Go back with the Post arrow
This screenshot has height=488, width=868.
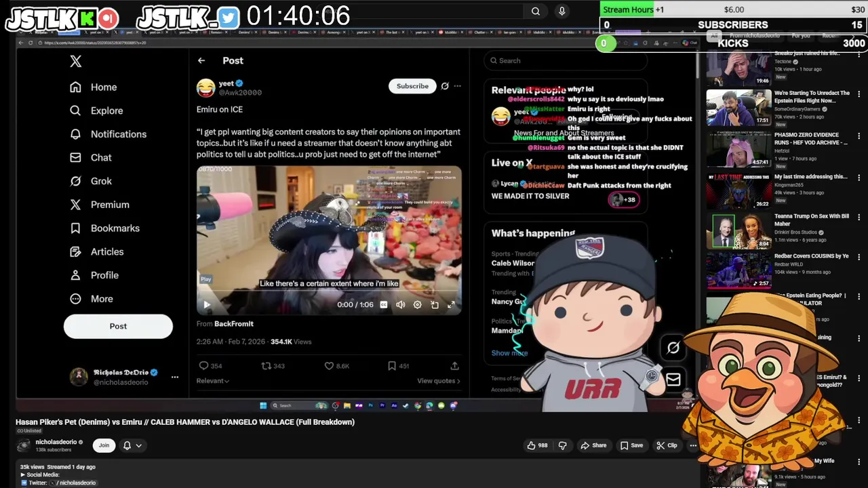(x=201, y=61)
